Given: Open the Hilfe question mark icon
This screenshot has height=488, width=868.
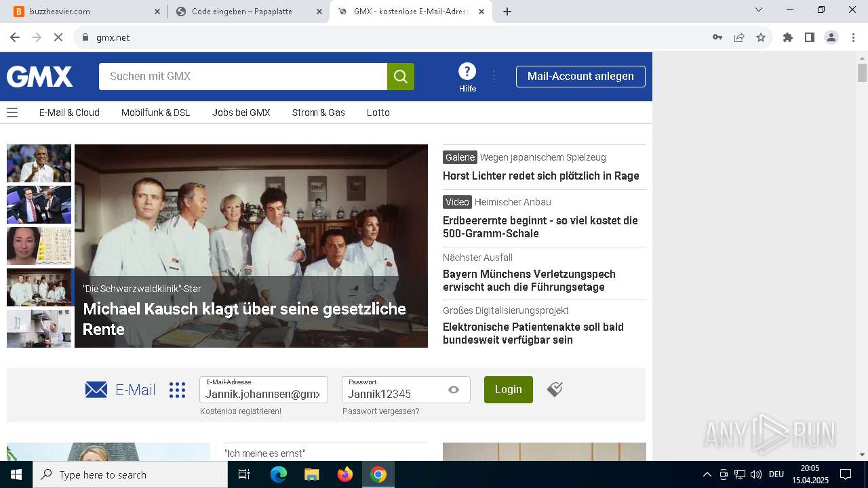Looking at the screenshot, I should click(467, 71).
